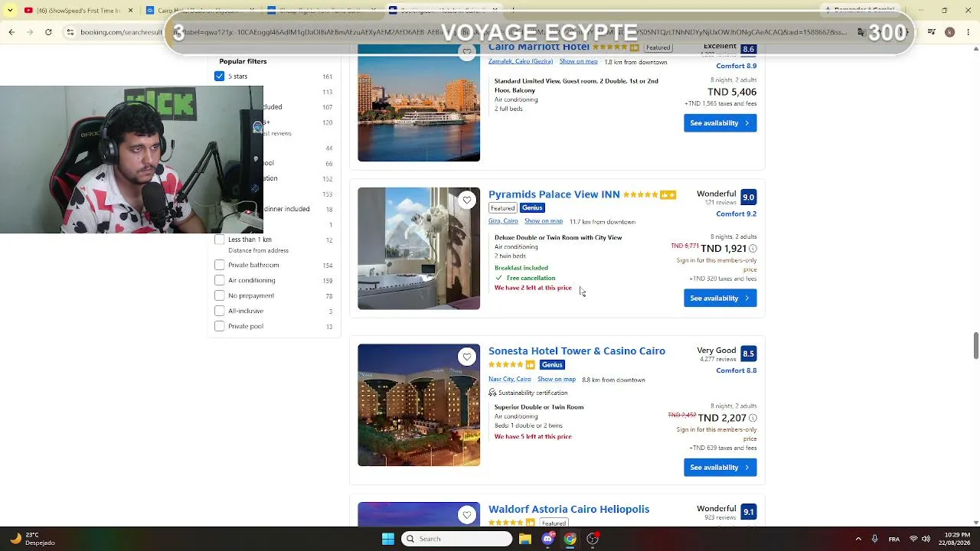The height and width of the screenshot is (551, 980).
Task: Open the Windows Start menu
Action: tap(388, 539)
